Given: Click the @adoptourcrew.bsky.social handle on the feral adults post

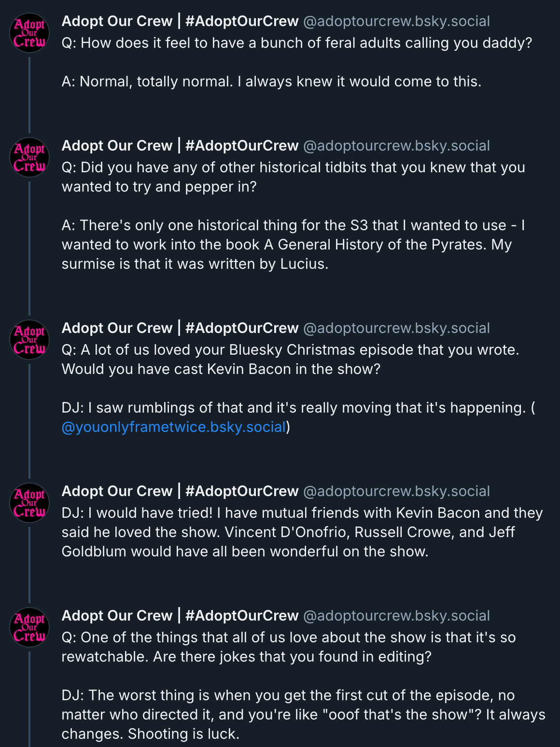Looking at the screenshot, I should (396, 21).
